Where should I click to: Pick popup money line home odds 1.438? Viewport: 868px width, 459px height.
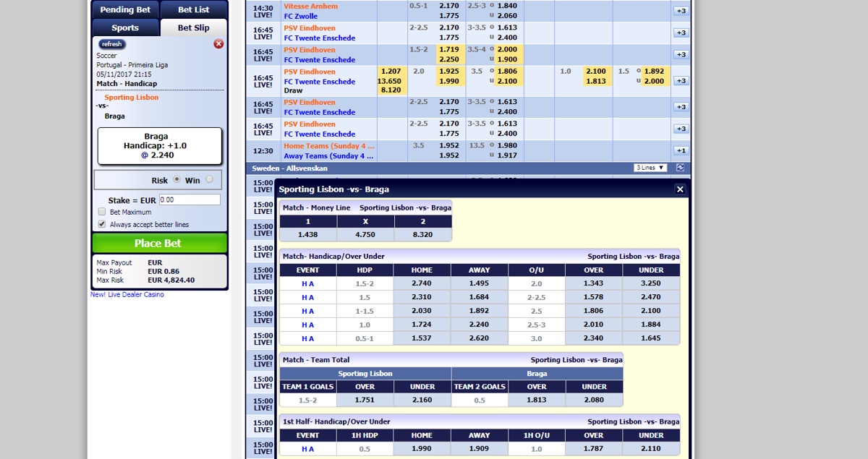pos(308,235)
